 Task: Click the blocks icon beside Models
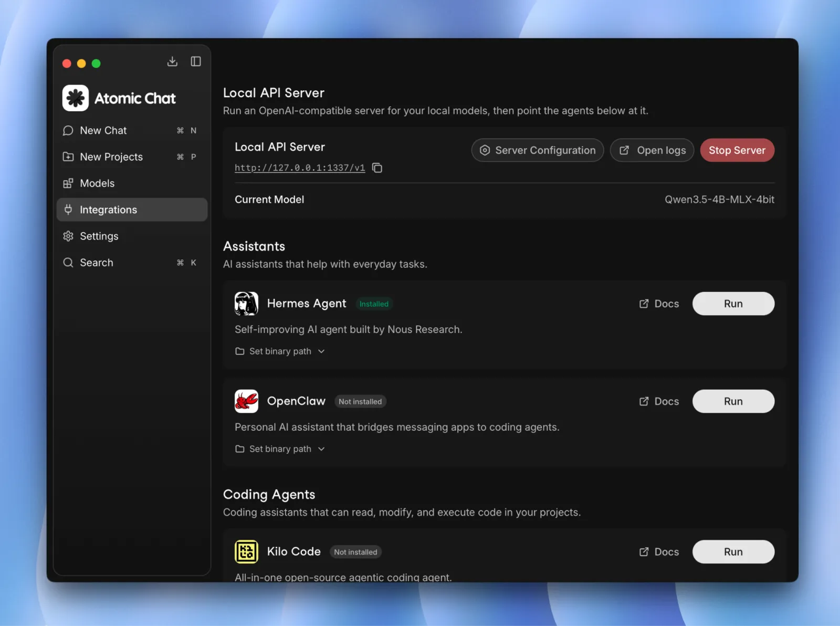click(68, 183)
